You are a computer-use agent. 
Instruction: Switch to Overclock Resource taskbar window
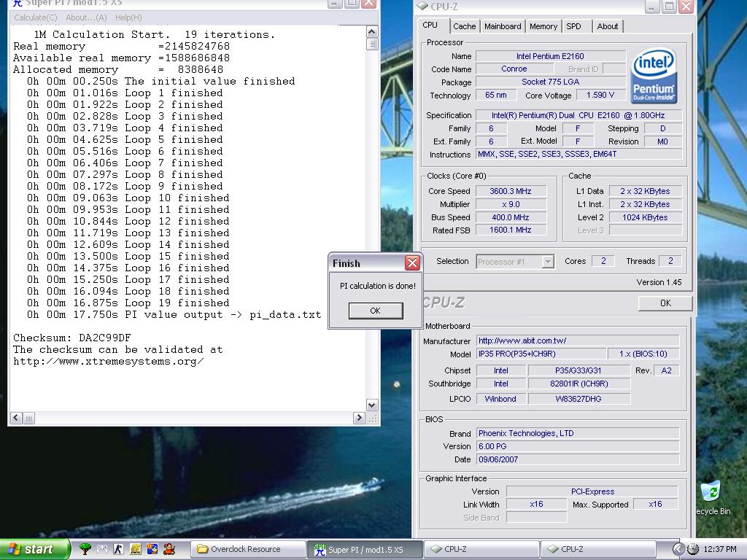coord(248,549)
